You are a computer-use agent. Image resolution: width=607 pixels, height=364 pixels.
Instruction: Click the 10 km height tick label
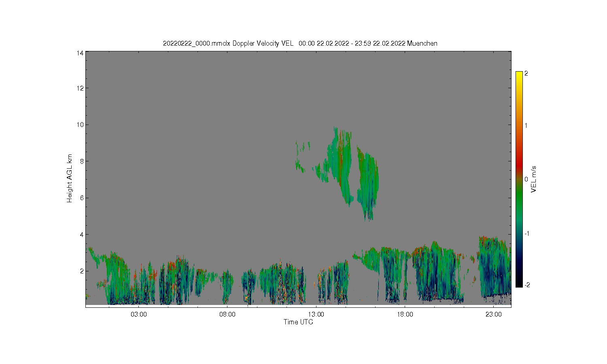click(80, 125)
